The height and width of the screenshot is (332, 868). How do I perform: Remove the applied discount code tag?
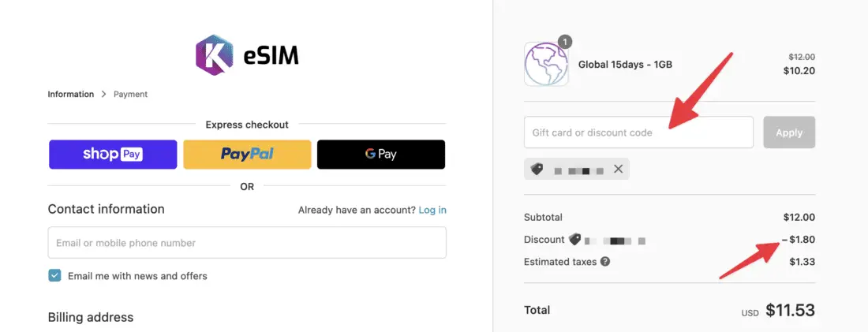[618, 169]
